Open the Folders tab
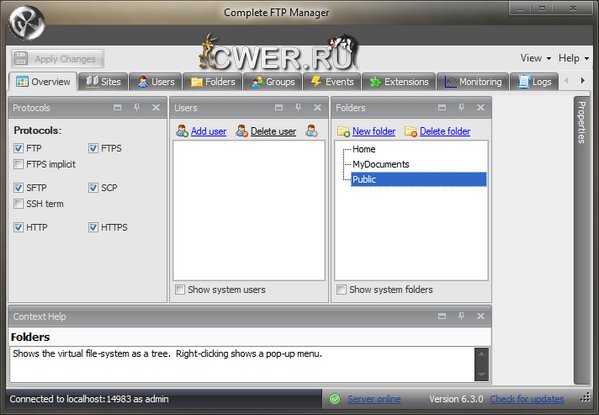 [x=213, y=81]
